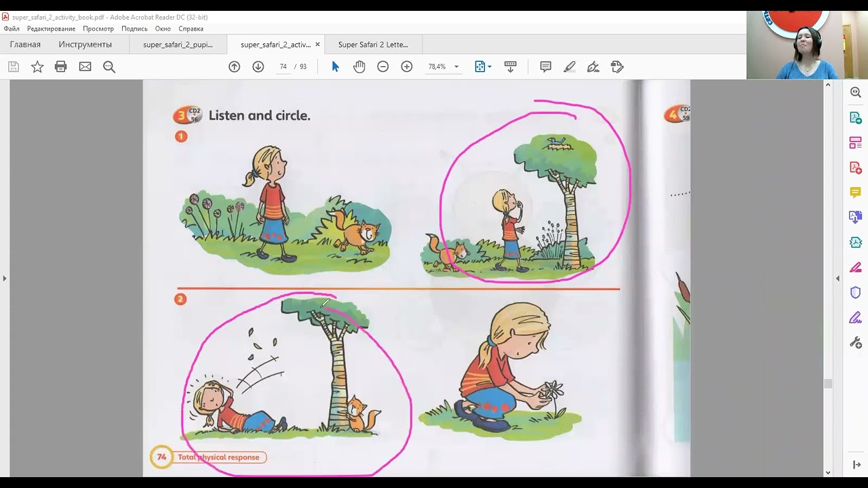Add document to starred with star icon
The image size is (868, 488).
click(37, 66)
